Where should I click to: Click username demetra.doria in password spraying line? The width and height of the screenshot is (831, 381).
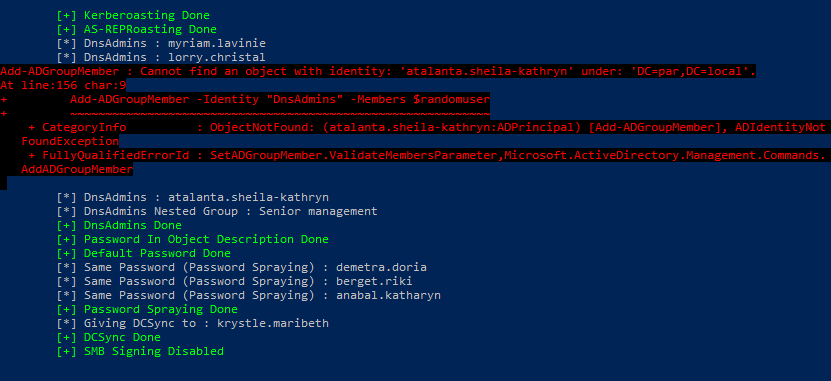(x=382, y=267)
